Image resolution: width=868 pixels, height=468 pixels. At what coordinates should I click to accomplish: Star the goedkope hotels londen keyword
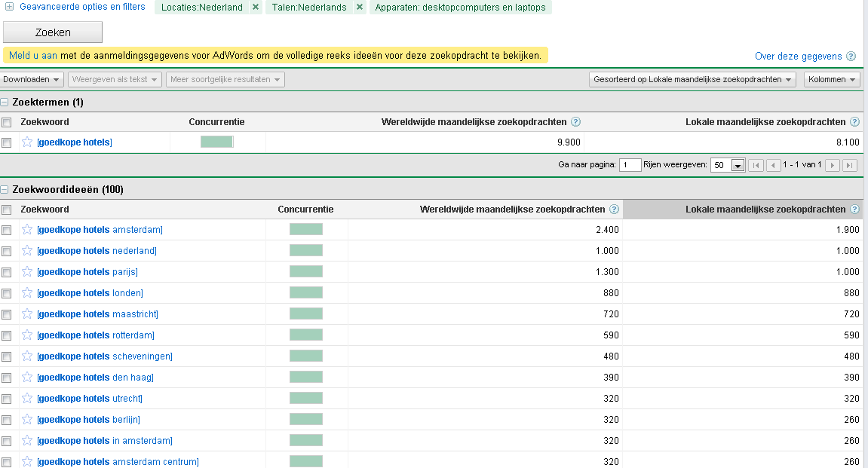[27, 292]
